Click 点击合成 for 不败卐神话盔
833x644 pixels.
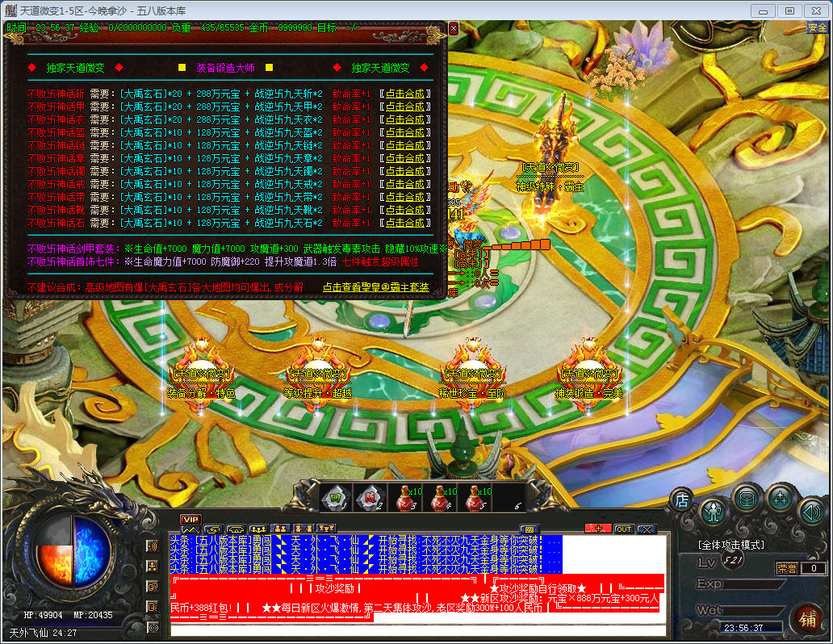(405, 132)
